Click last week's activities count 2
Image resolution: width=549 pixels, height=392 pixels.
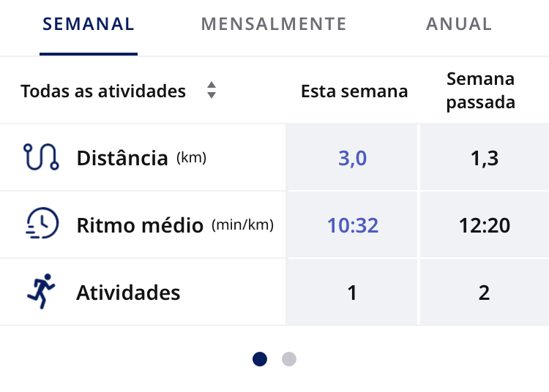click(485, 293)
